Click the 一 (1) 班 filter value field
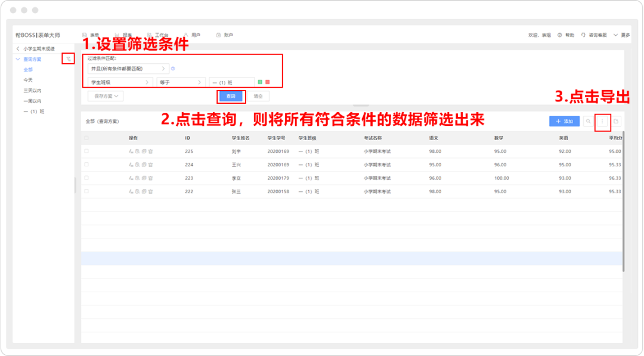This screenshot has height=356, width=644. click(x=231, y=82)
